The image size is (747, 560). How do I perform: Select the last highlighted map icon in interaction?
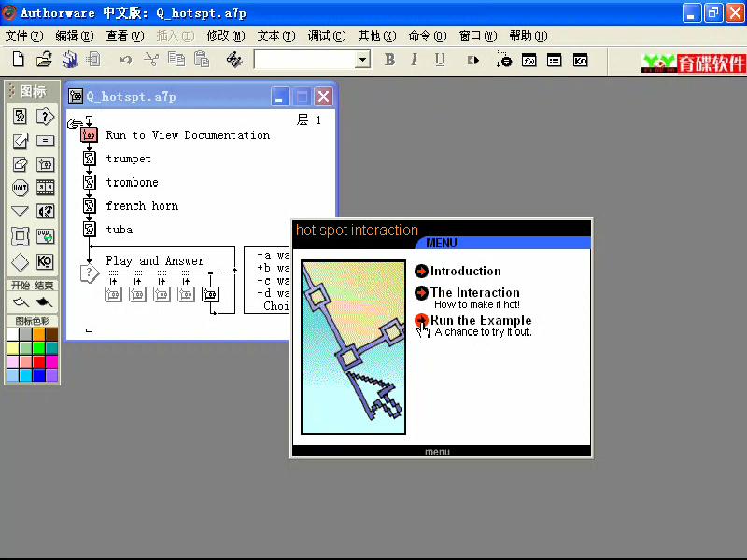click(210, 295)
